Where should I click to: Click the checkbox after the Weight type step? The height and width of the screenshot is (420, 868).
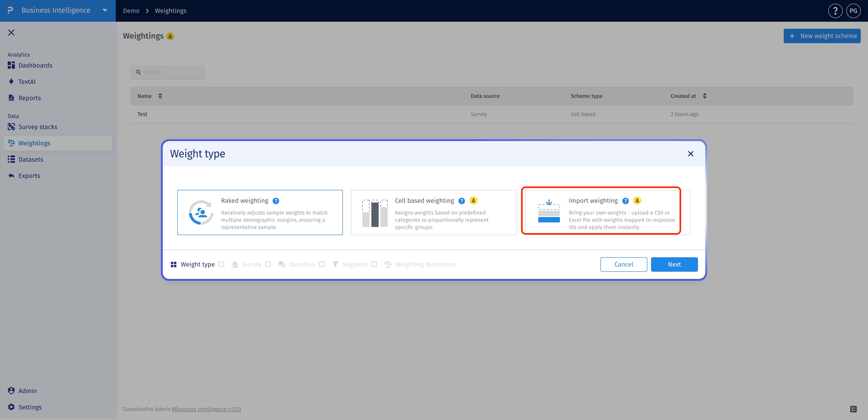tap(221, 264)
